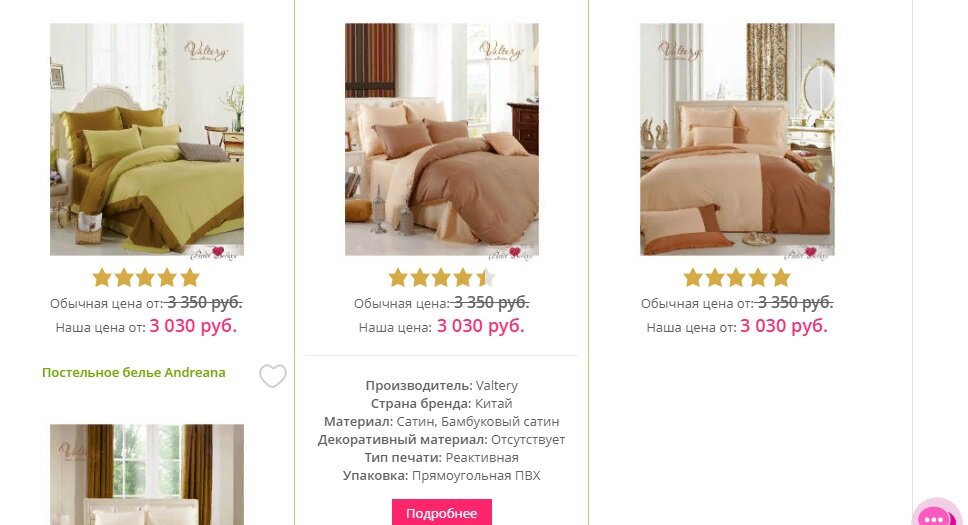Open the pink chat bubble widget
968x525 pixels.
pyautogui.click(x=937, y=514)
